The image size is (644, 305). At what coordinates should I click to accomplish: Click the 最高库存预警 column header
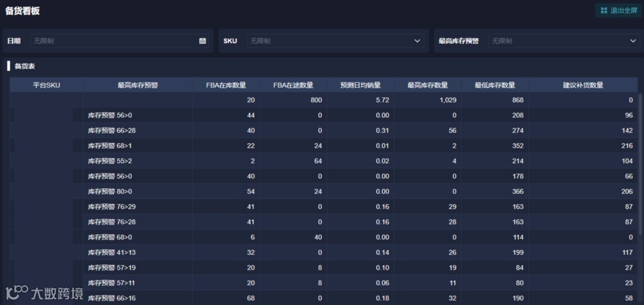(138, 85)
